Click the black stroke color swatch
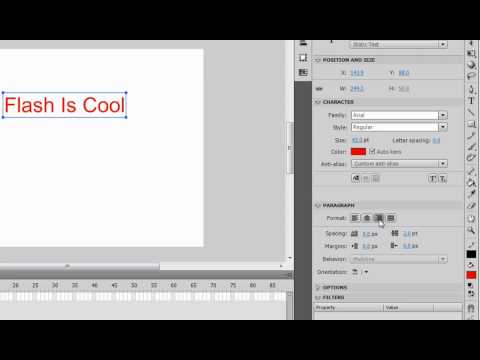The image size is (480, 360). point(471,254)
